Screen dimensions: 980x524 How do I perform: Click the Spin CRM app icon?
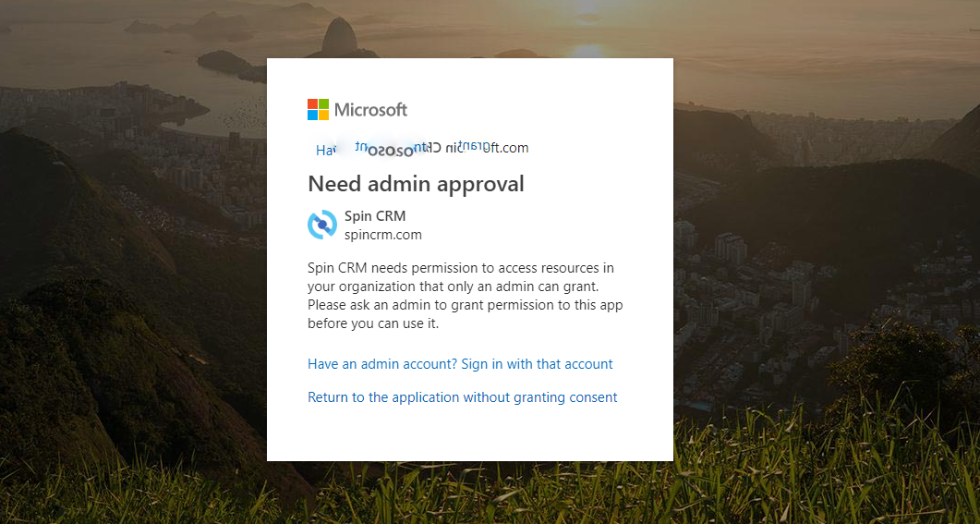pyautogui.click(x=322, y=225)
